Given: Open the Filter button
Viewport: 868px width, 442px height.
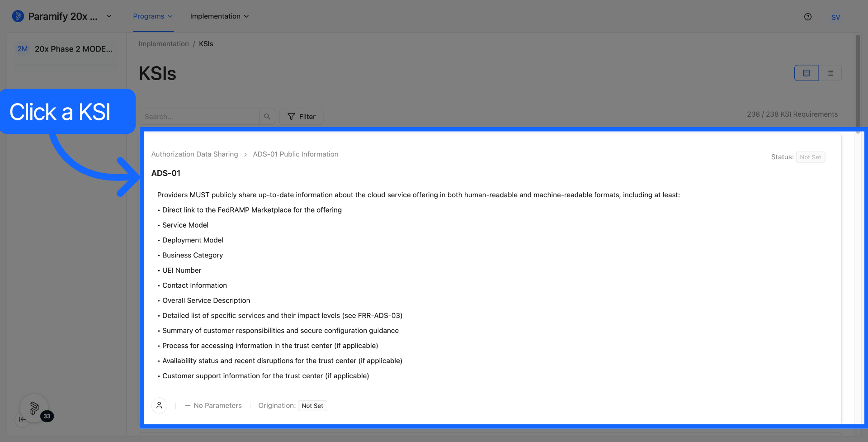Looking at the screenshot, I should pyautogui.click(x=302, y=117).
